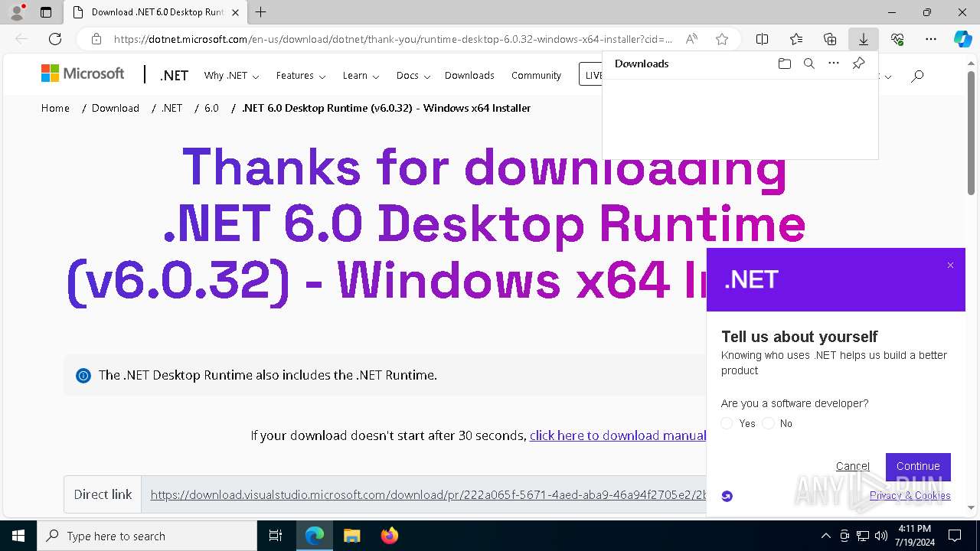Toggle the Downloads toolbar button
Image resolution: width=980 pixels, height=551 pixels.
(x=864, y=39)
